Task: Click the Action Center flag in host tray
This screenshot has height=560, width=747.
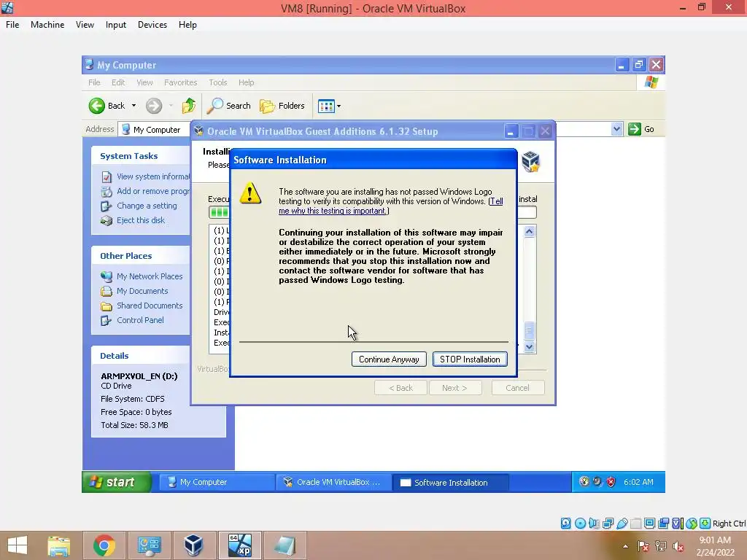Action: tap(643, 546)
